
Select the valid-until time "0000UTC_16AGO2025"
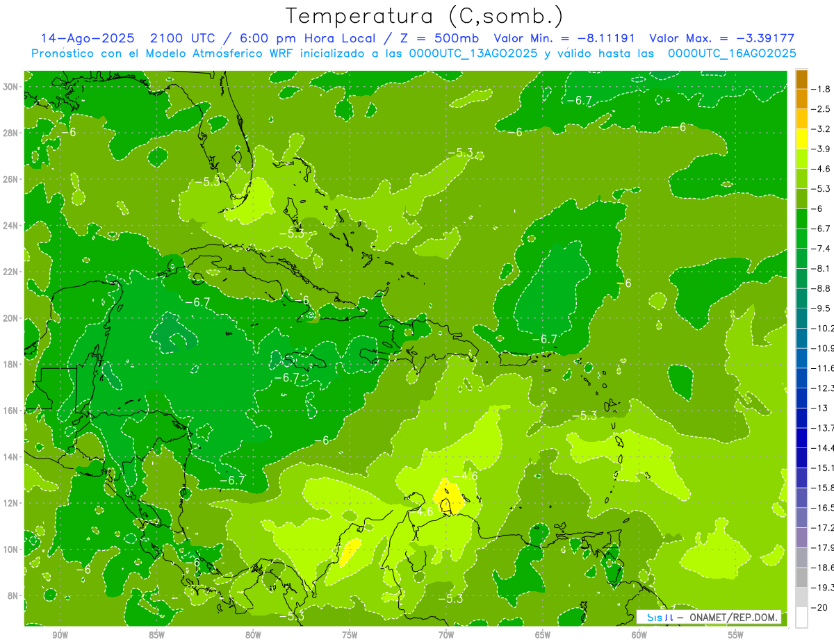[731, 53]
